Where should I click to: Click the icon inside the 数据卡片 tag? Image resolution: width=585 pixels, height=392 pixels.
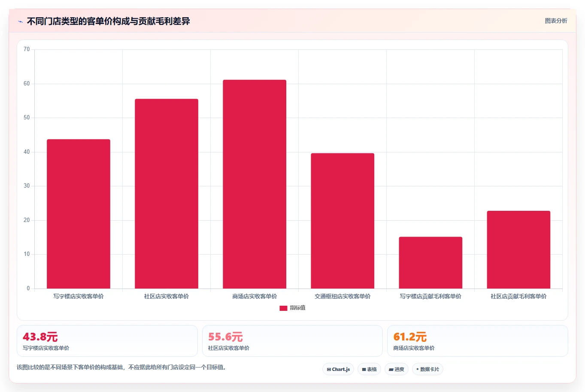tap(417, 369)
